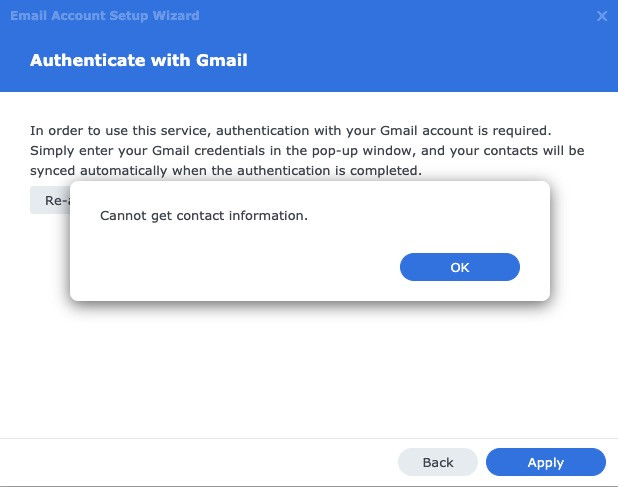618x487 pixels.
Task: Click the line starting 'synced automatically'
Action: tap(225, 171)
